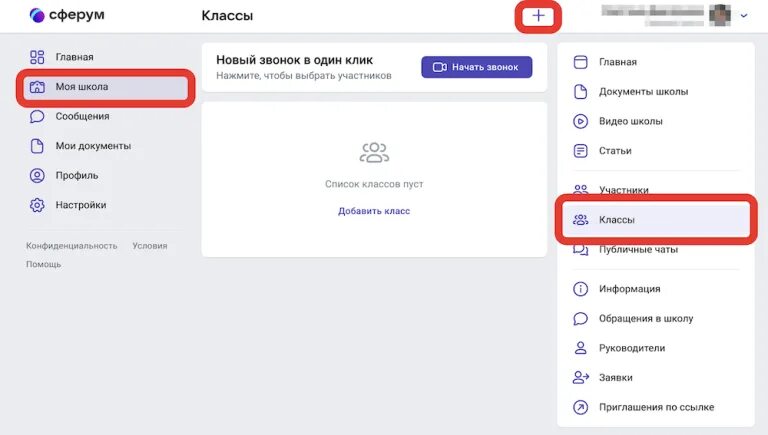Go to Участники in the school menu
This screenshot has width=768, height=435.
(x=624, y=190)
